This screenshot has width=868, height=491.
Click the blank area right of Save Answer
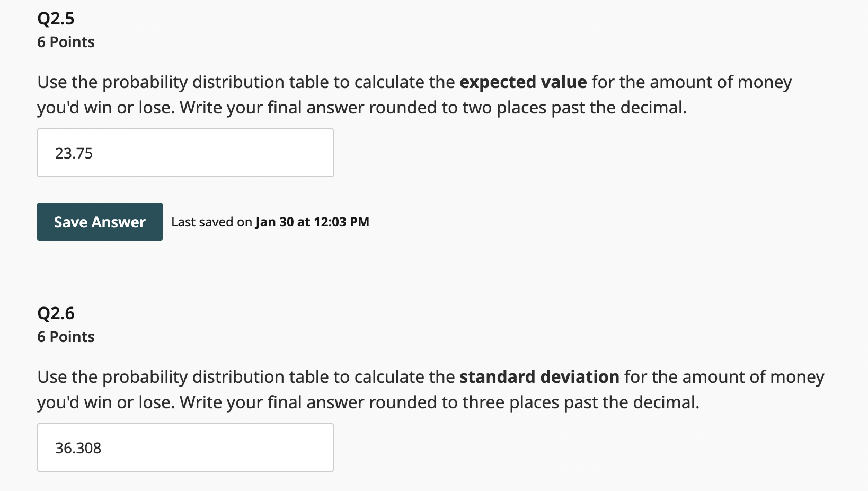coord(477,222)
